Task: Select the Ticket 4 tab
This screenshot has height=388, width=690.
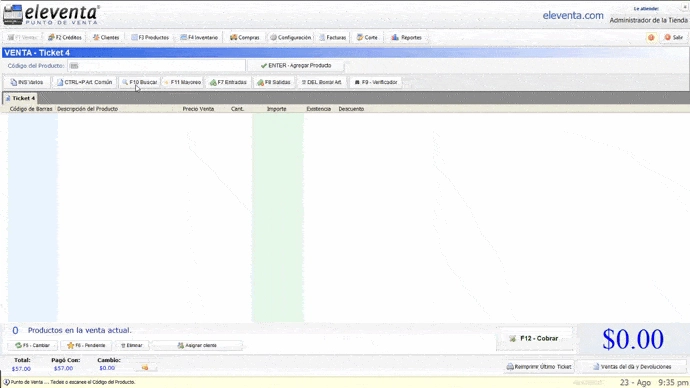Action: click(x=20, y=98)
